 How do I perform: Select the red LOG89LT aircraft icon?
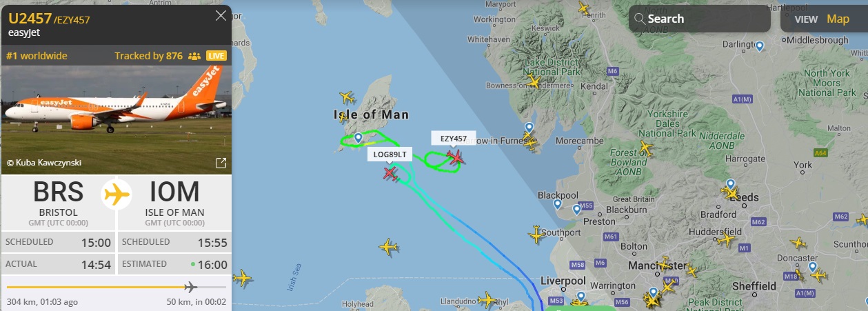click(x=391, y=173)
